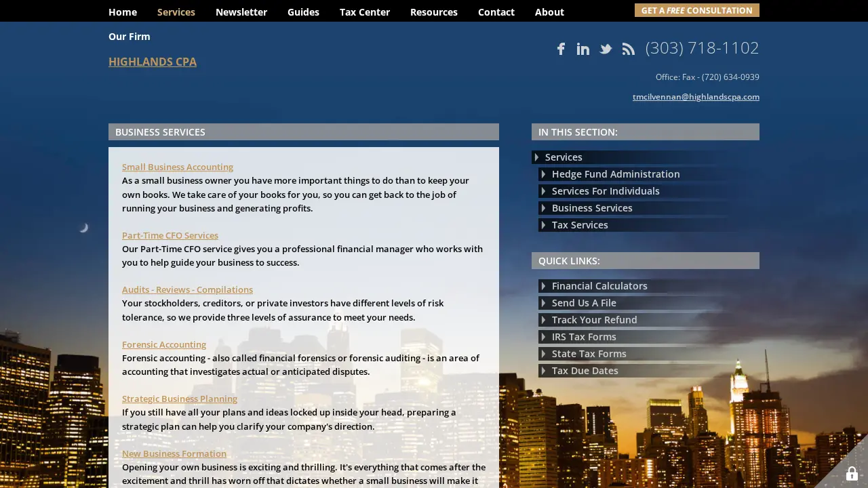Image resolution: width=868 pixels, height=488 pixels.
Task: Open the Guides menu item
Action: [303, 12]
